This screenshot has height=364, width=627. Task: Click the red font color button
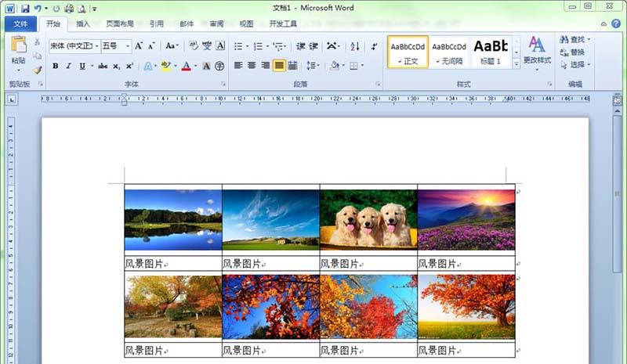pyautogui.click(x=186, y=66)
